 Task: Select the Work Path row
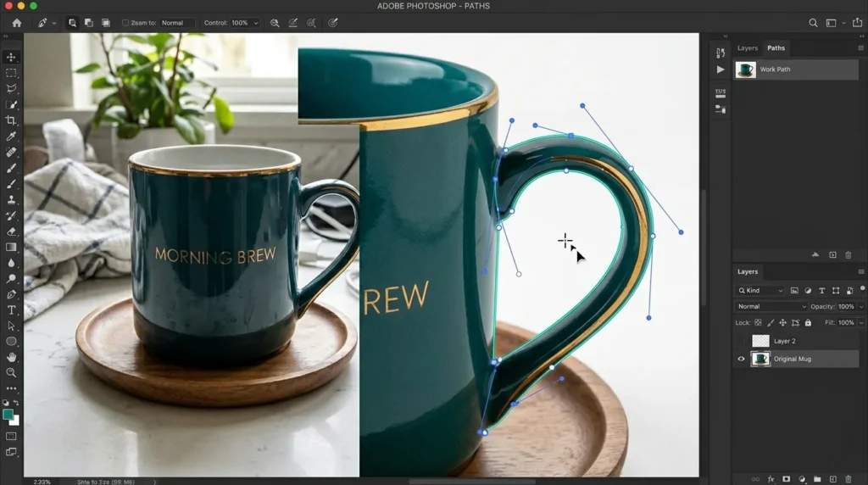pyautogui.click(x=796, y=70)
